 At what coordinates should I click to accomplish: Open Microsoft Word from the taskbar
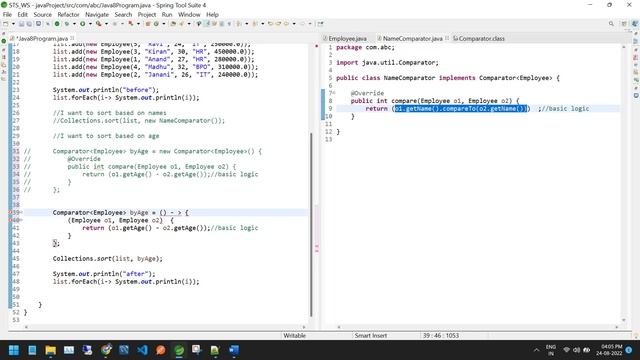(x=234, y=350)
